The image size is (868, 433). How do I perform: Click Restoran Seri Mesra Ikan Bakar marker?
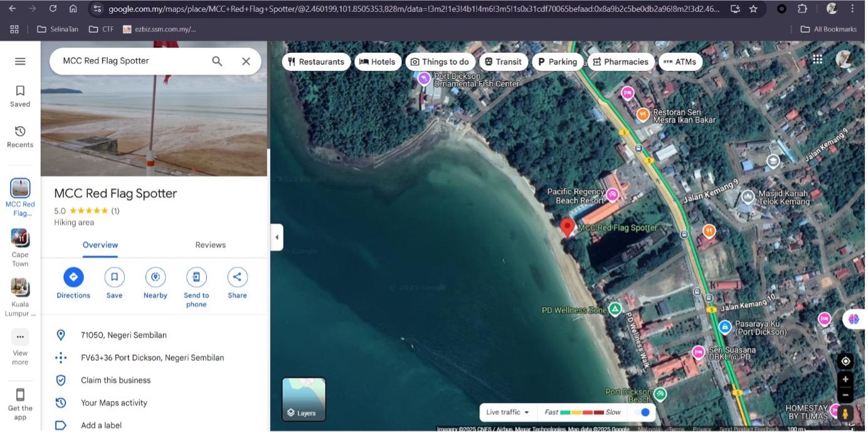[x=642, y=114]
